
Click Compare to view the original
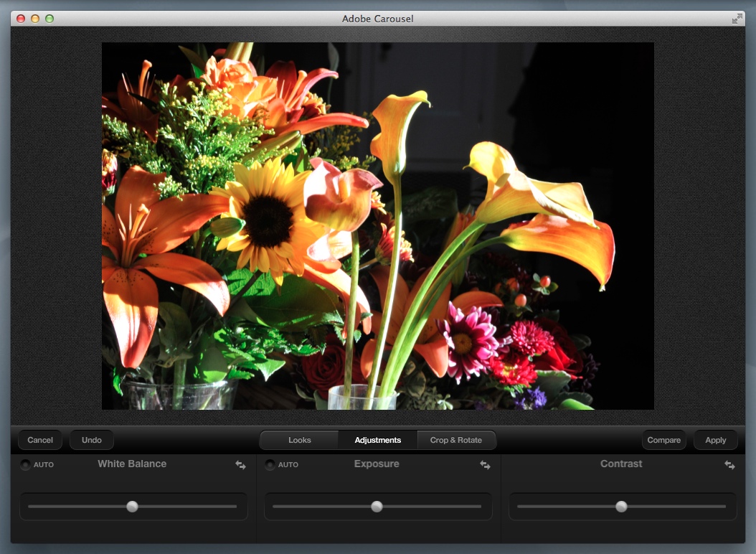coord(663,440)
